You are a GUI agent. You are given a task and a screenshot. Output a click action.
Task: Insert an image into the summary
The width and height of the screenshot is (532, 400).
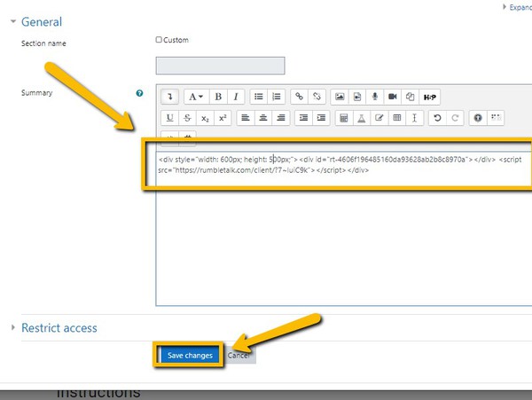coord(339,96)
